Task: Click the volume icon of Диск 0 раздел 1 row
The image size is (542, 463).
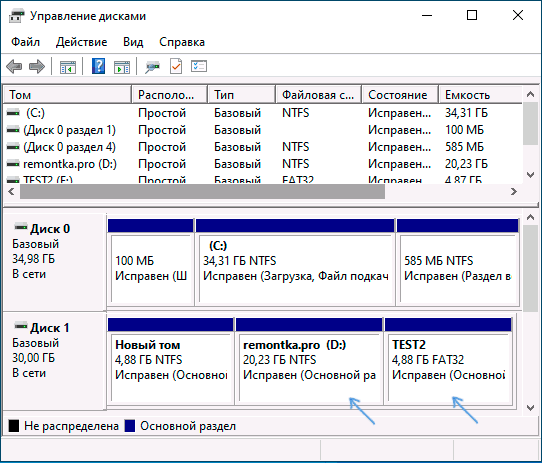Action: click(13, 130)
